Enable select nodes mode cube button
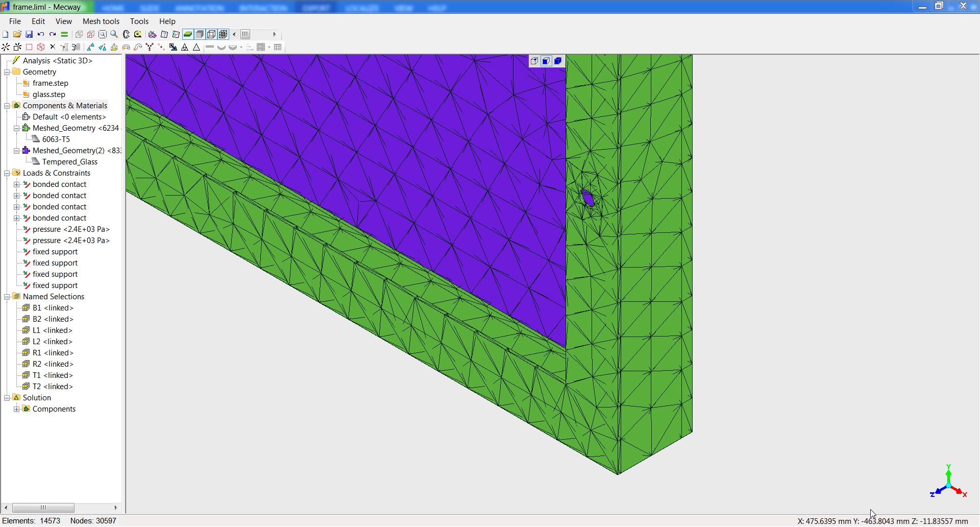The width and height of the screenshot is (980, 527). 534,61
